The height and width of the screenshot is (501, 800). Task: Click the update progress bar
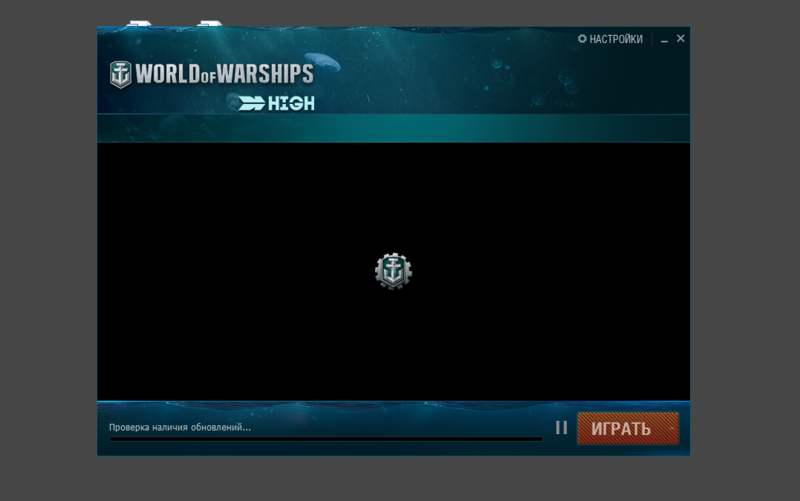pyautogui.click(x=326, y=439)
